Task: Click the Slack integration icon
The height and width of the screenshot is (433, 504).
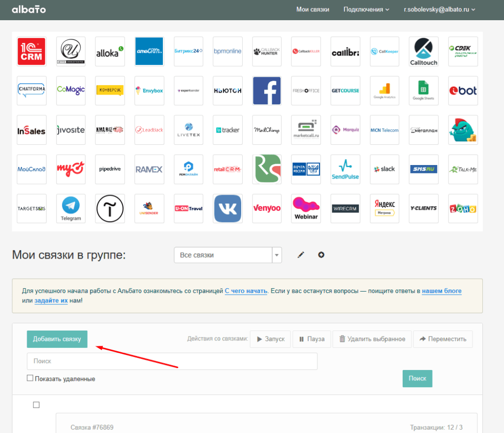Action: pos(384,169)
